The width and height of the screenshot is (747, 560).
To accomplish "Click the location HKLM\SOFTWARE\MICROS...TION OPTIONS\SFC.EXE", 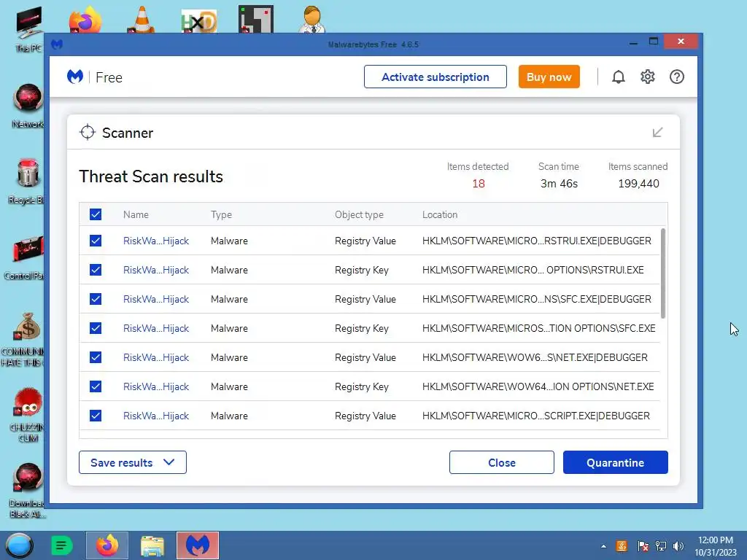I will (539, 328).
